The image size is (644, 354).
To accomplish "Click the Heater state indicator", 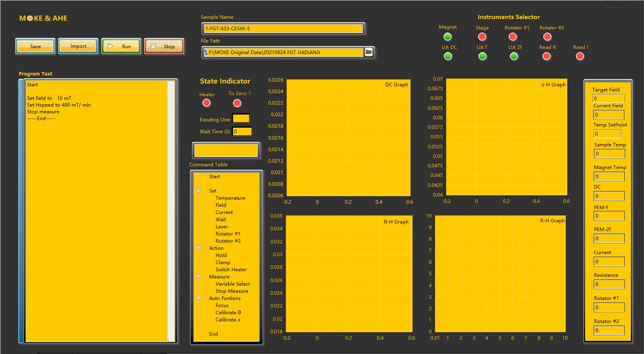I will click(x=206, y=103).
